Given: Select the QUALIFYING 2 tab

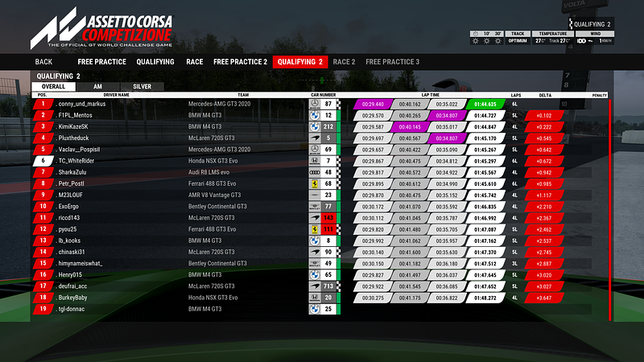Looking at the screenshot, I should 300,62.
